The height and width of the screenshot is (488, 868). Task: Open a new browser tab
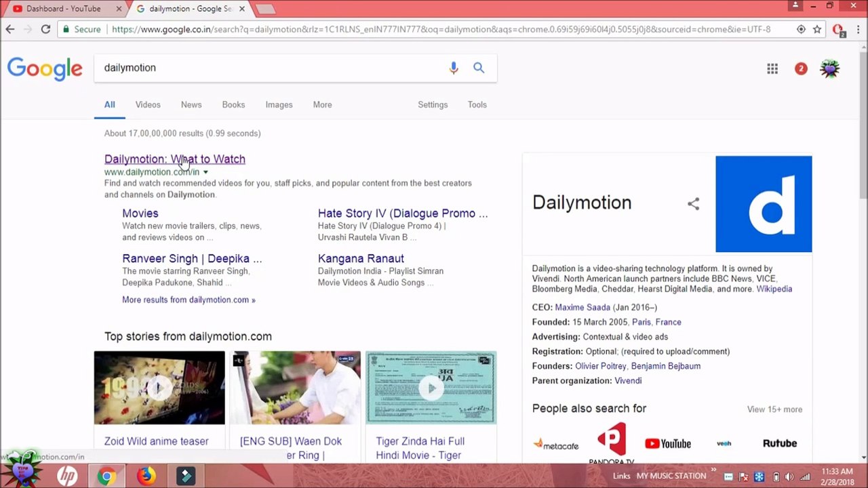[x=265, y=9]
